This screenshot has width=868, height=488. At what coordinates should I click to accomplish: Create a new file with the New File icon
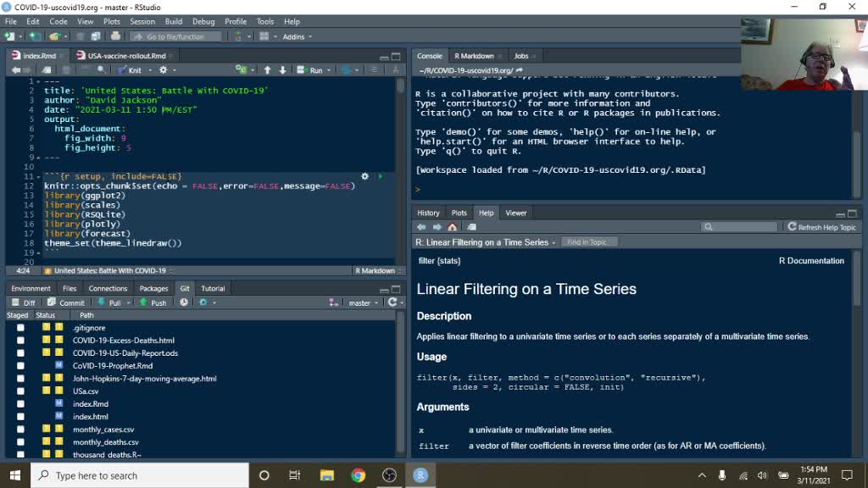tap(9, 36)
